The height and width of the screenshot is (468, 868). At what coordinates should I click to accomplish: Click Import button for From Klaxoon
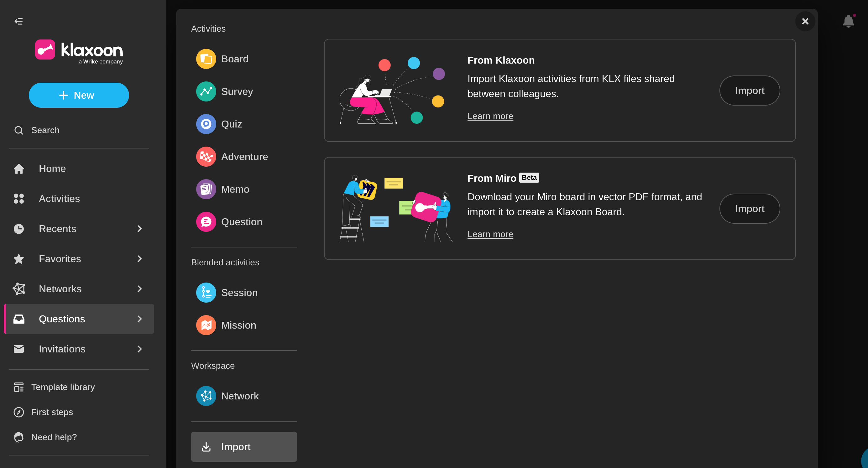tap(749, 91)
